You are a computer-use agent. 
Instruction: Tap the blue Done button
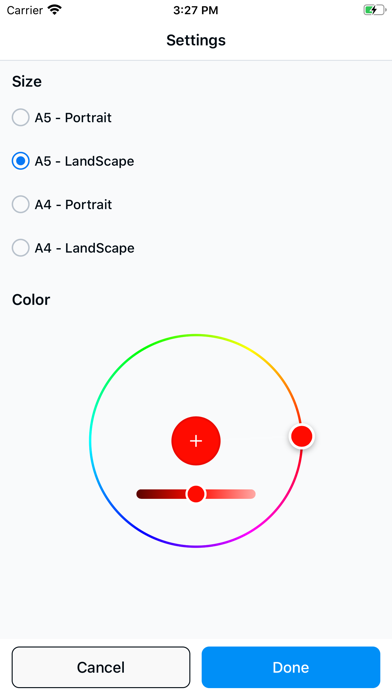291,667
